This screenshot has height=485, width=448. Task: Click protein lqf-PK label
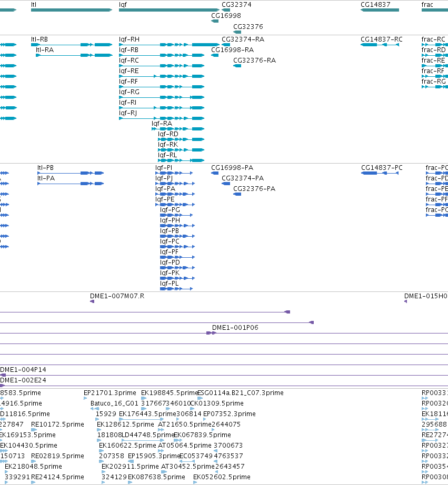(170, 273)
